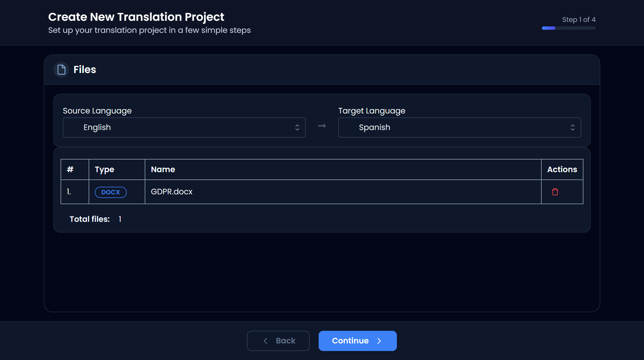This screenshot has height=360, width=644.
Task: Open the Target Language dropdown showing Spanish
Action: coord(460,127)
